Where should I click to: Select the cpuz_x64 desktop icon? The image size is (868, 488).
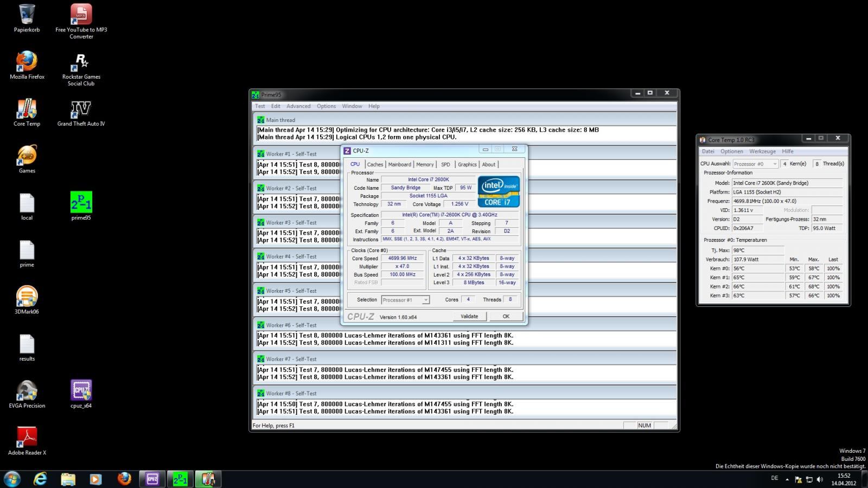(x=81, y=395)
